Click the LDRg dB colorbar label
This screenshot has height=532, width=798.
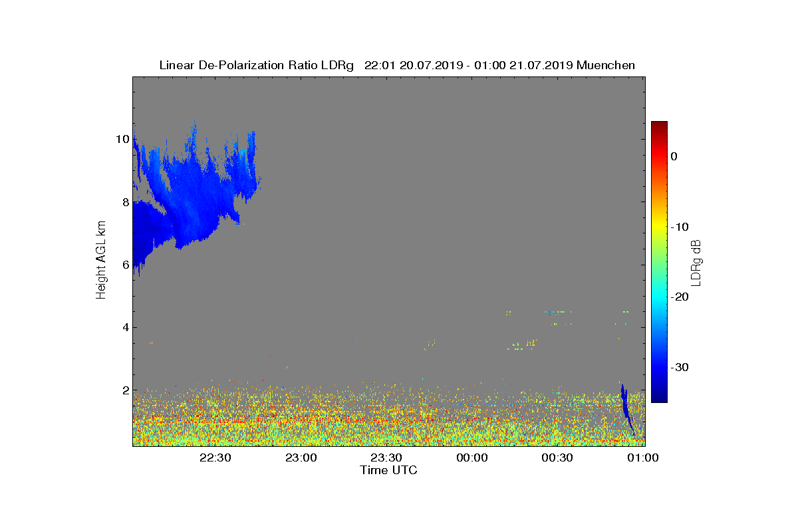coord(696,262)
